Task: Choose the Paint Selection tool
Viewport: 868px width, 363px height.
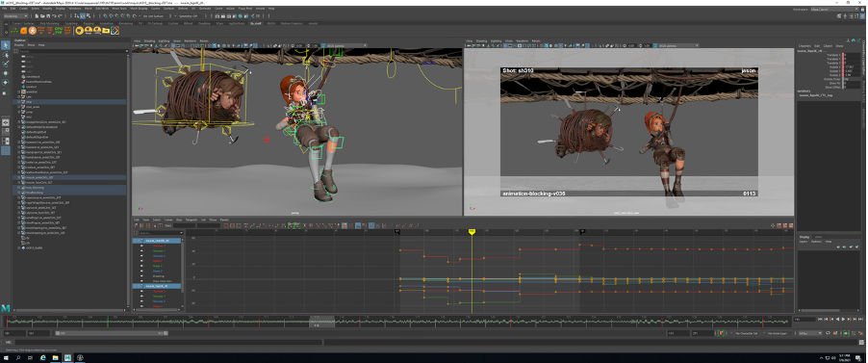Action: (x=6, y=64)
